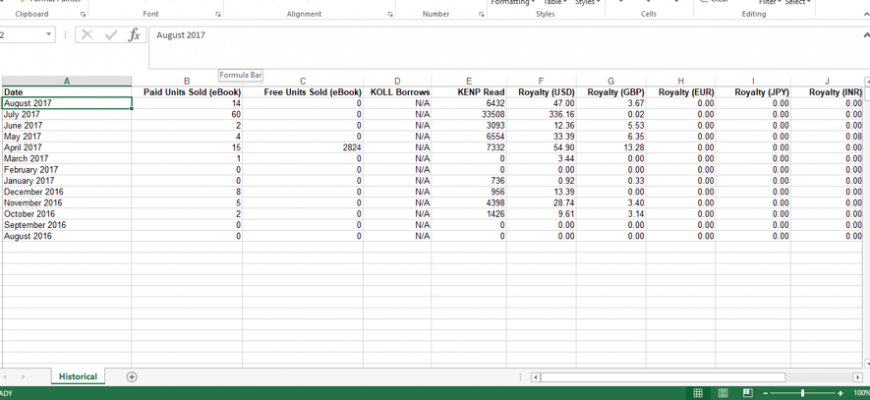
Task: Open the Name Box dropdown
Action: click(49, 34)
